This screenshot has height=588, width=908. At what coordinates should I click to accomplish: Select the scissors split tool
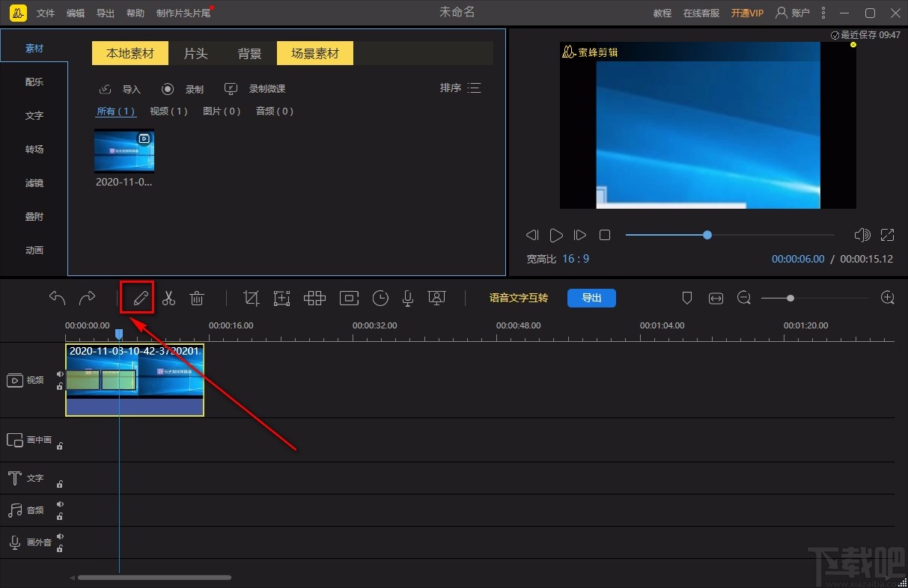[168, 298]
